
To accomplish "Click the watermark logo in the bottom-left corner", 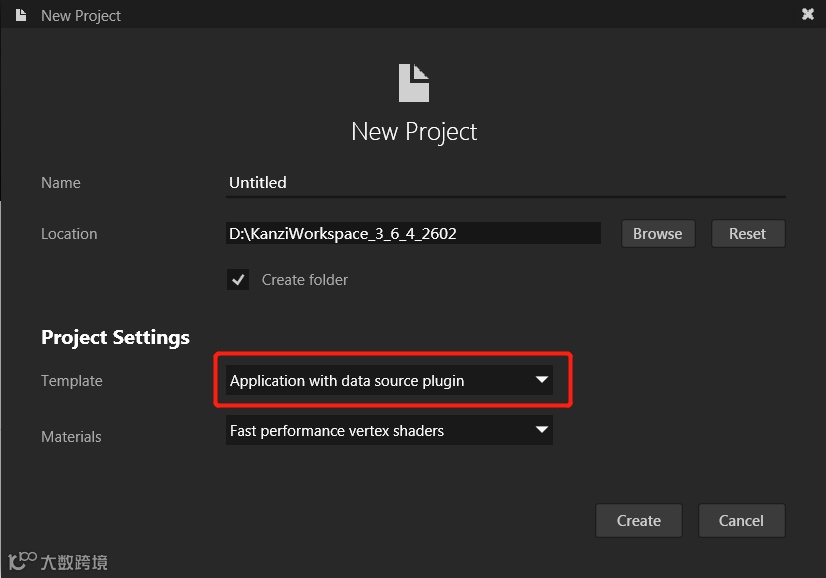I will pos(57,561).
